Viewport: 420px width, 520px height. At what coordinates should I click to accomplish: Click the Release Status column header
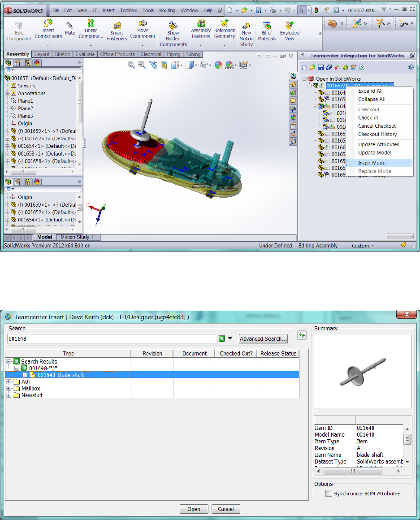[278, 353]
